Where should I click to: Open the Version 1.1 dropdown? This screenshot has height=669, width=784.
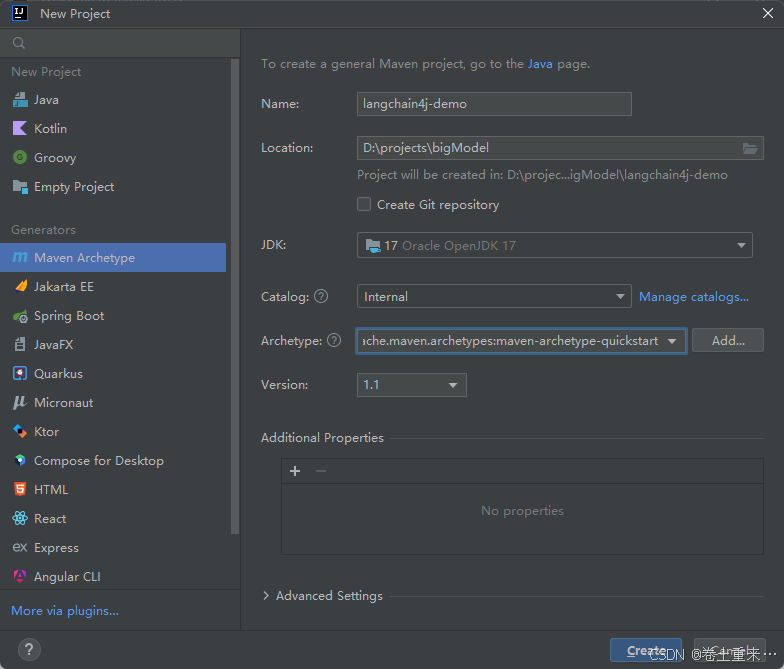tap(412, 385)
